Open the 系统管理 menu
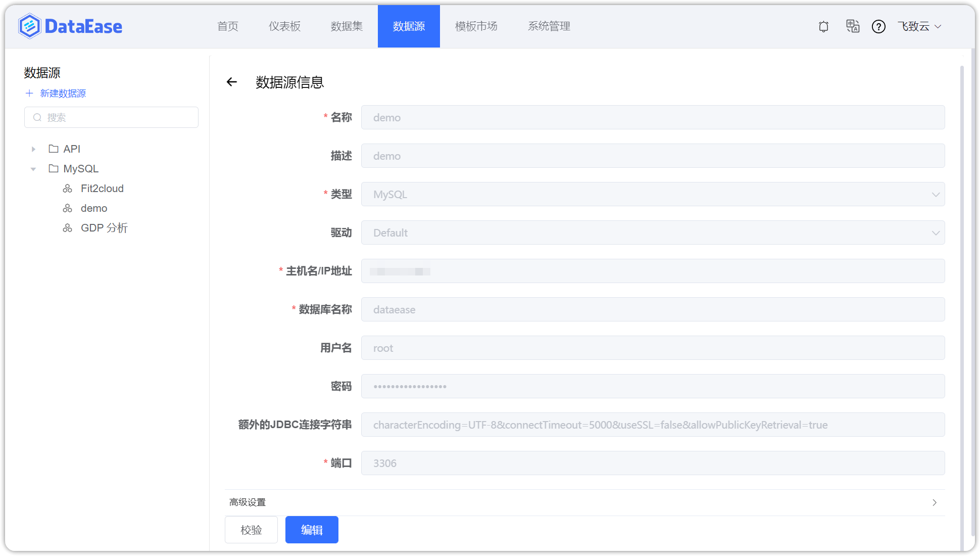The height and width of the screenshot is (556, 980). [x=549, y=26]
